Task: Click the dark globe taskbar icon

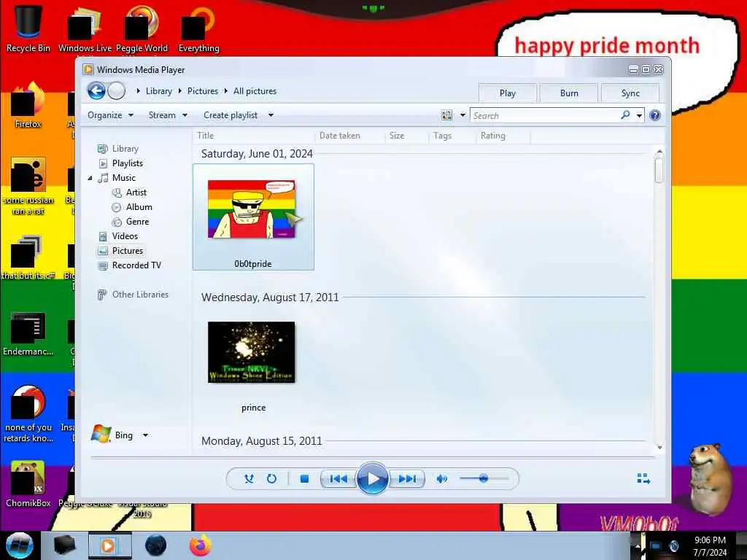Action: pos(155,545)
